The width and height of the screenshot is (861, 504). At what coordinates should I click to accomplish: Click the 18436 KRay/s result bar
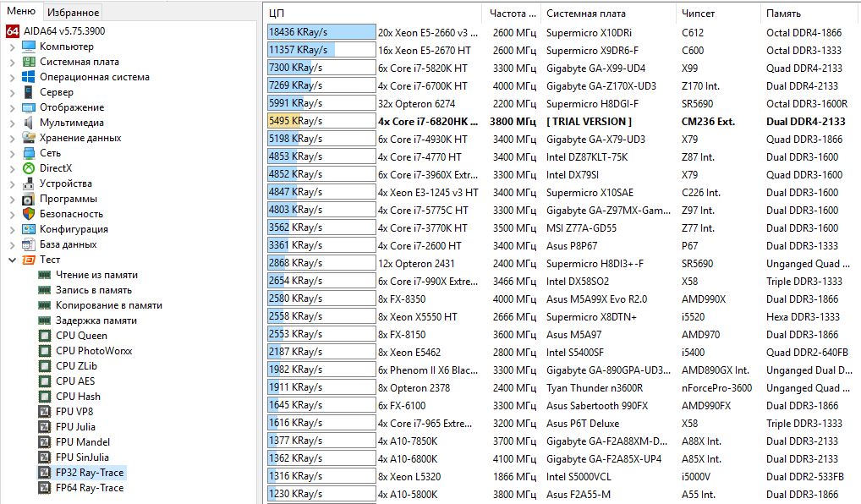coord(321,32)
